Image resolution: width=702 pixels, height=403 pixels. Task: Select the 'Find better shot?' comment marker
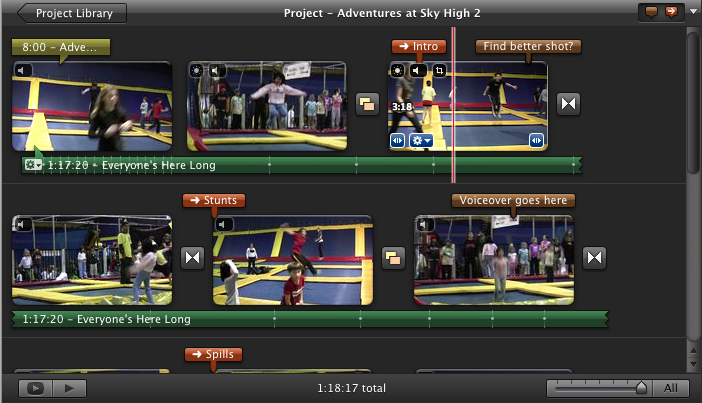pos(528,46)
